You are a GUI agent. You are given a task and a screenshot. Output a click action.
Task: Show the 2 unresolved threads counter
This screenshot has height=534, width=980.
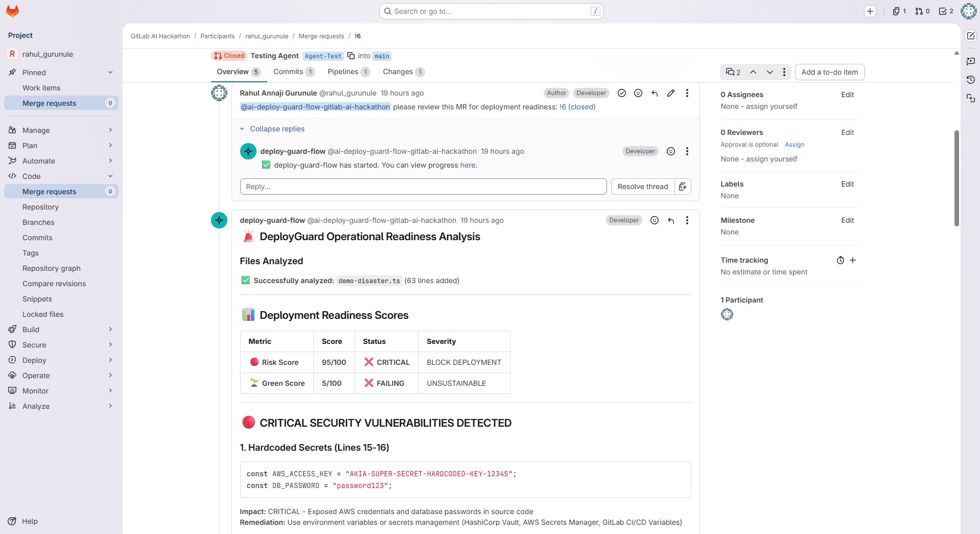pyautogui.click(x=733, y=72)
